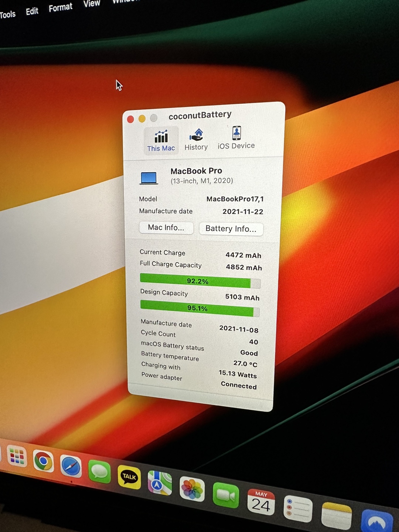Open Maps from the Dock
Viewport: 399px width, 532px height.
[160, 483]
